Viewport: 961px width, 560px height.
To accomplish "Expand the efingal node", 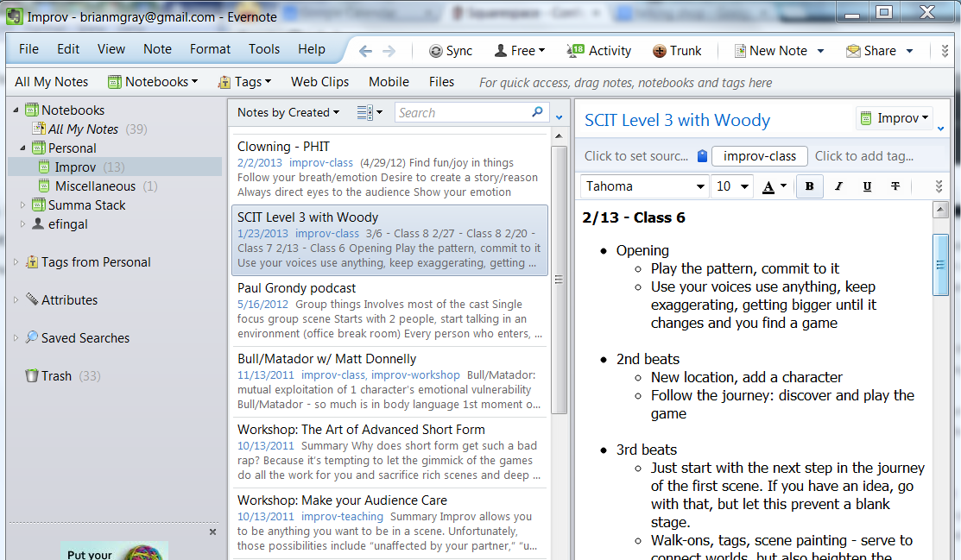I will coord(22,224).
